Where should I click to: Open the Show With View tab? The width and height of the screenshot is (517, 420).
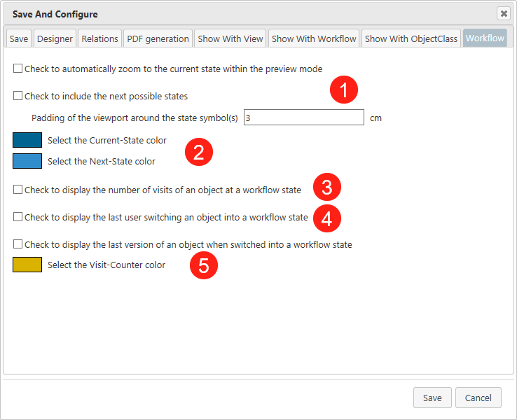point(230,38)
